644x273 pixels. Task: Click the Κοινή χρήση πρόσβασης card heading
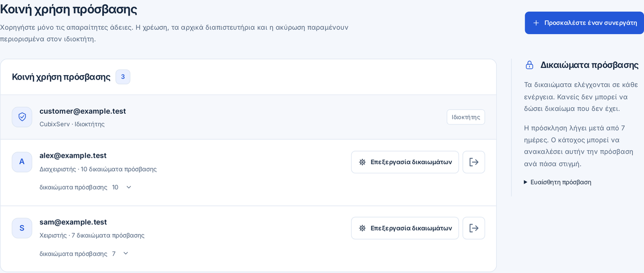click(x=61, y=77)
